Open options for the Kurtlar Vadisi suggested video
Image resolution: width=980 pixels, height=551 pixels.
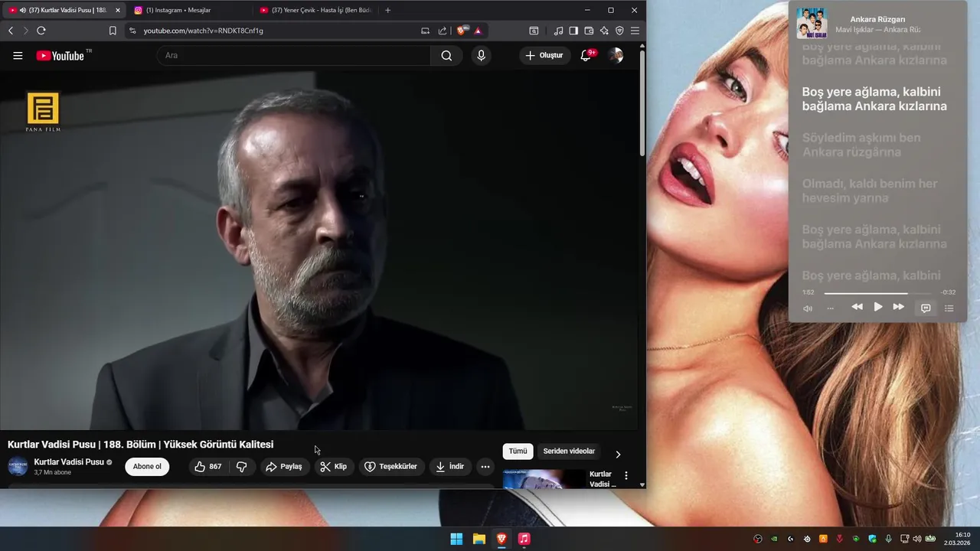click(x=626, y=475)
